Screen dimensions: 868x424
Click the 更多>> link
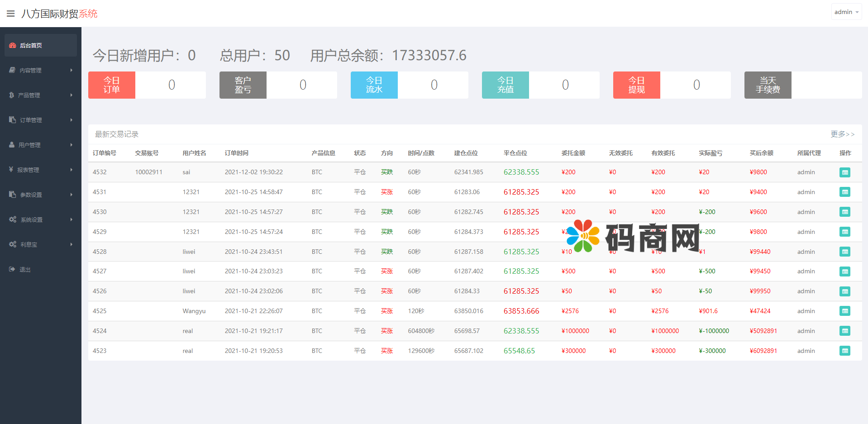(842, 134)
